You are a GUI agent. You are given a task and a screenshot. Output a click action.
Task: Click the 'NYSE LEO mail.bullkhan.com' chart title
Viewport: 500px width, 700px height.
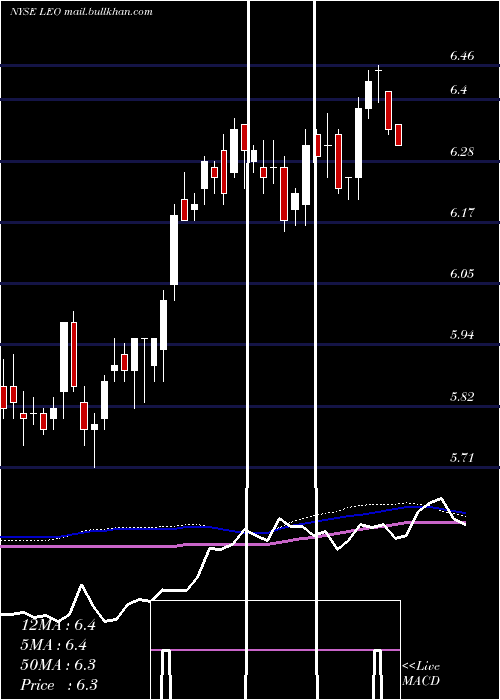click(x=81, y=11)
